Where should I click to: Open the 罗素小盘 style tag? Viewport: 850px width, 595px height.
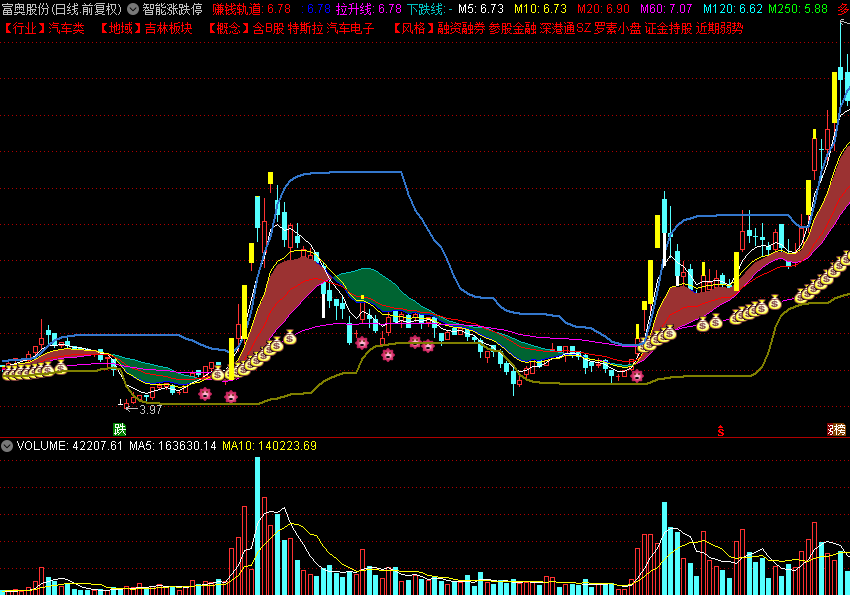[617, 28]
